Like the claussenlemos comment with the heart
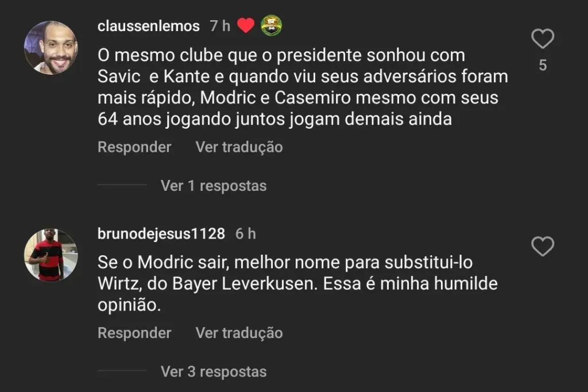This screenshot has width=588, height=392. 542,40
